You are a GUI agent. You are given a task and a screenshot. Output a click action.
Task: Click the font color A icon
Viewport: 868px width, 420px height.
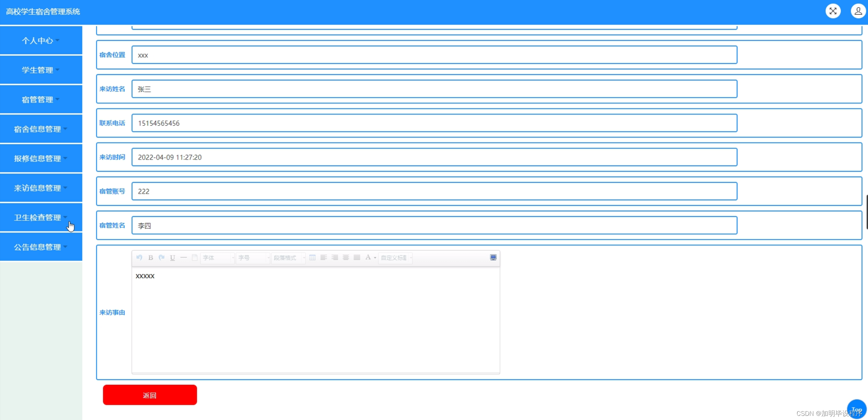click(368, 258)
